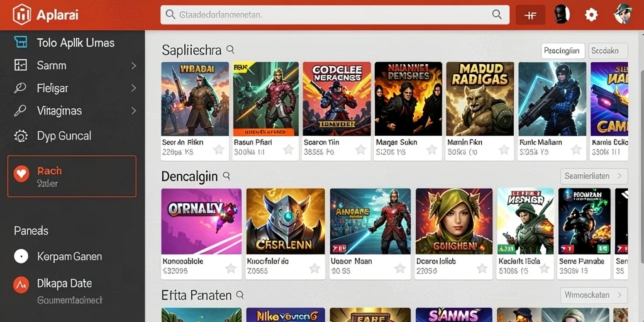
Task: Switch to the Scodako tab
Action: pos(608,51)
